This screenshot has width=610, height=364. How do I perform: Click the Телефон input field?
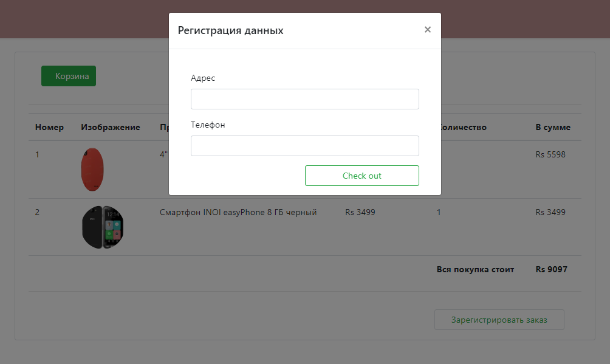[304, 146]
